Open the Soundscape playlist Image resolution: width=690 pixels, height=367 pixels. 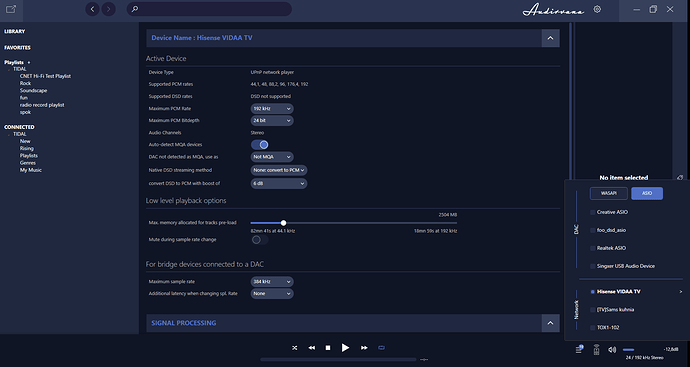click(33, 91)
